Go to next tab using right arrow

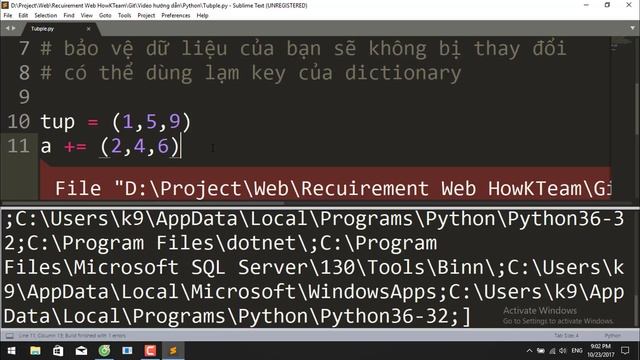pos(13,28)
